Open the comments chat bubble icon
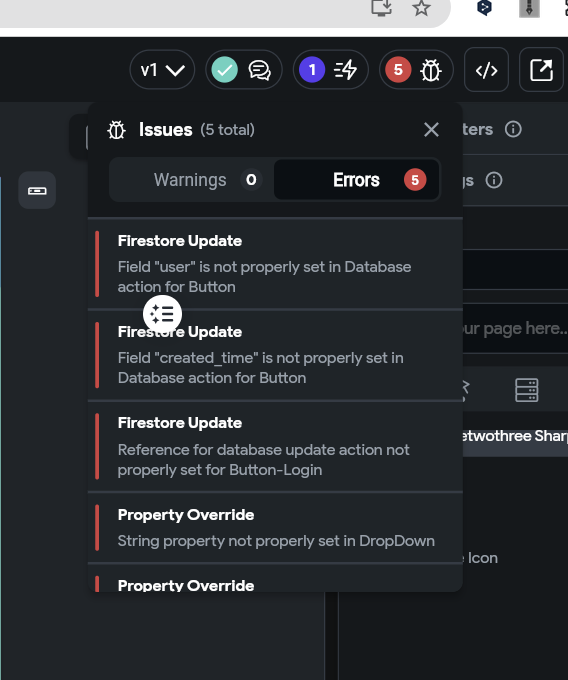The image size is (568, 680). pyautogui.click(x=259, y=70)
